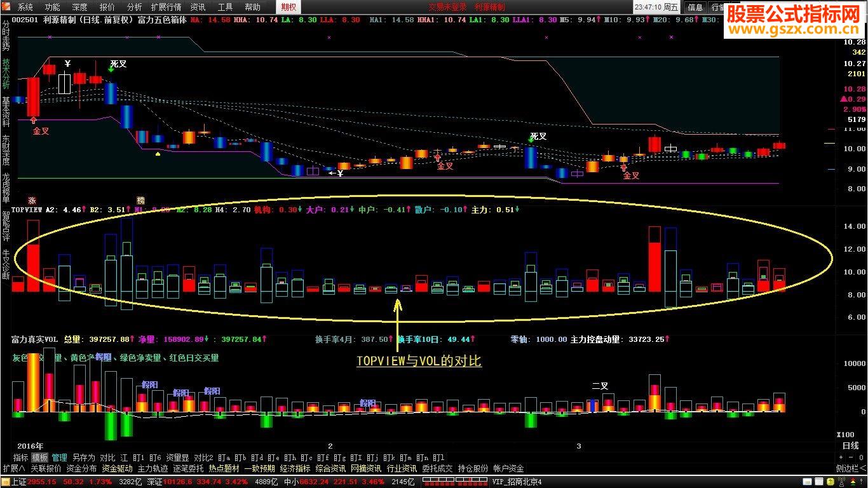Open the 主力轨迹 tab

click(x=153, y=468)
